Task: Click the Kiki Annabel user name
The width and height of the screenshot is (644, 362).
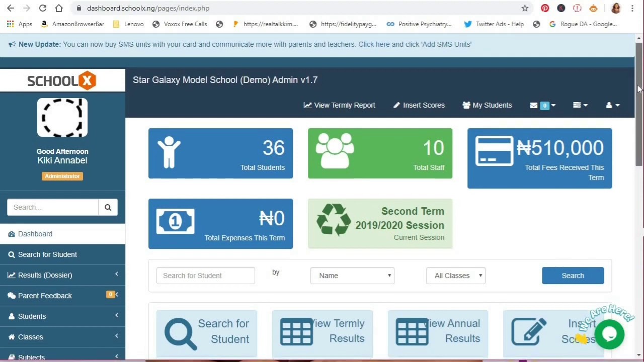Action: pyautogui.click(x=62, y=160)
